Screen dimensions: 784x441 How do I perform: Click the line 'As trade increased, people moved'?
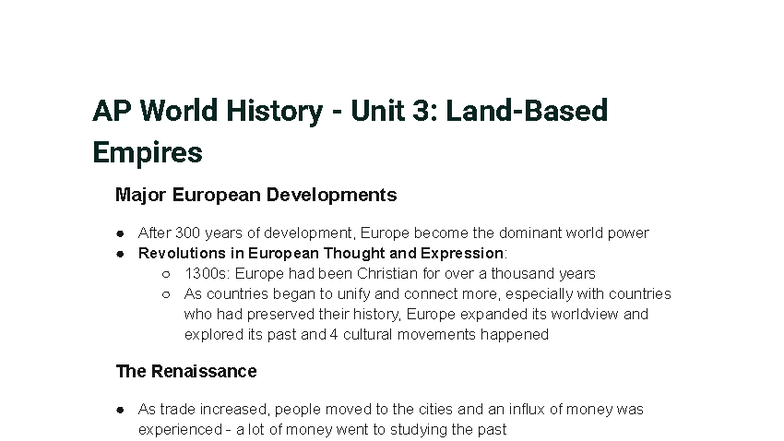390,410
